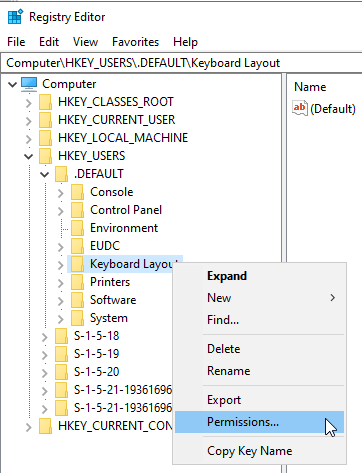
Task: Select the (Default) value entry
Action: [x=333, y=109]
